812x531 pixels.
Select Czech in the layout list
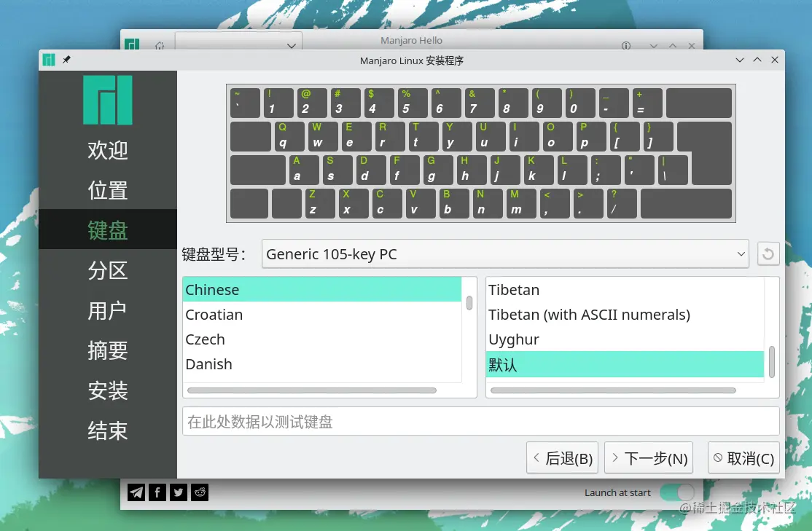pos(321,339)
